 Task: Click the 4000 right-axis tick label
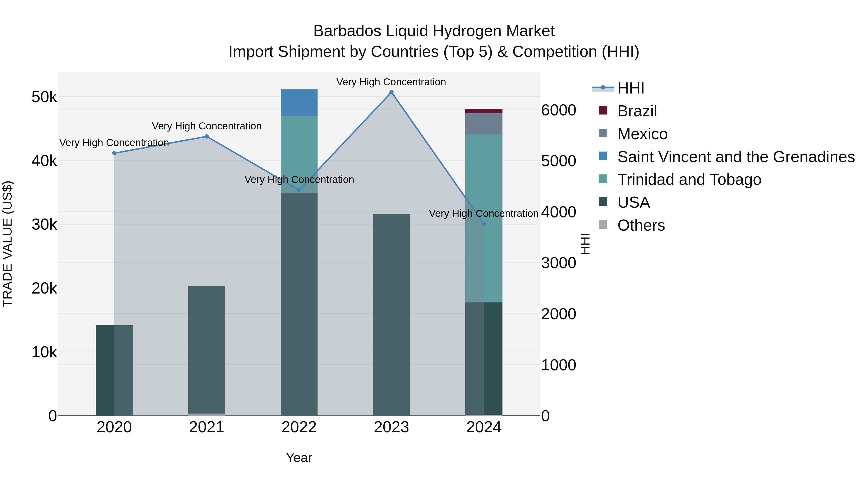(x=559, y=212)
